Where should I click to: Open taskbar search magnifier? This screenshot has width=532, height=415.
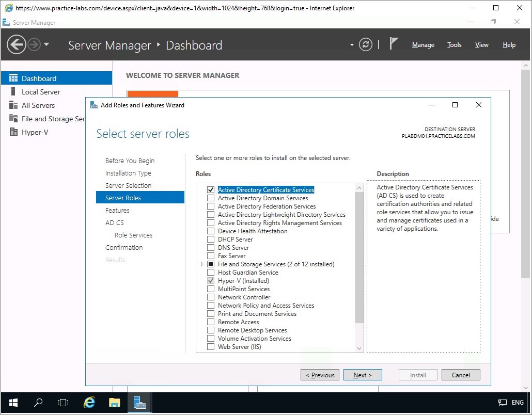coord(38,403)
